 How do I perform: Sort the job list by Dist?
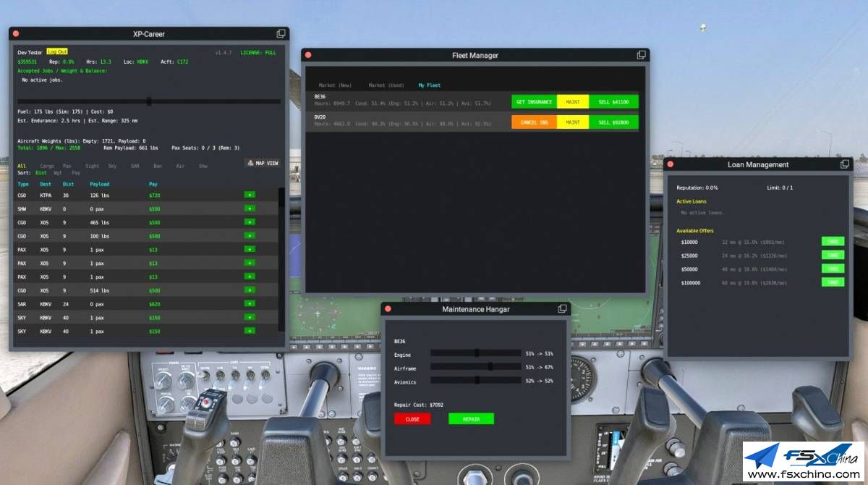pos(41,173)
